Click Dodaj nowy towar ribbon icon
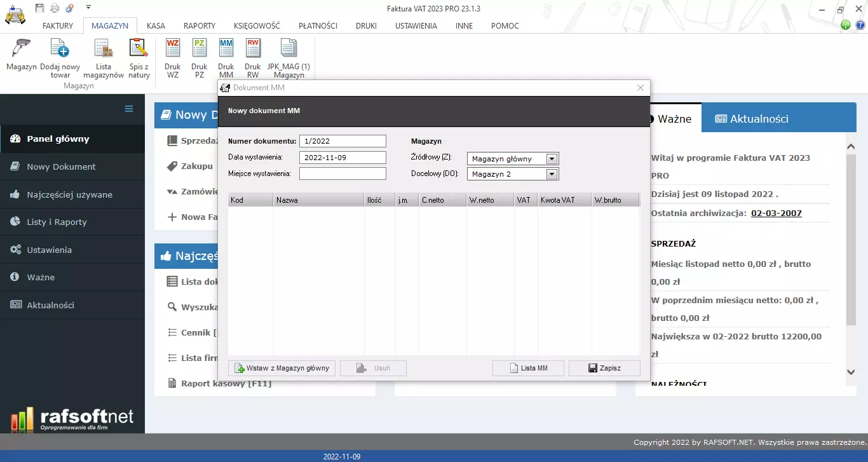868x462 pixels. pyautogui.click(x=60, y=48)
